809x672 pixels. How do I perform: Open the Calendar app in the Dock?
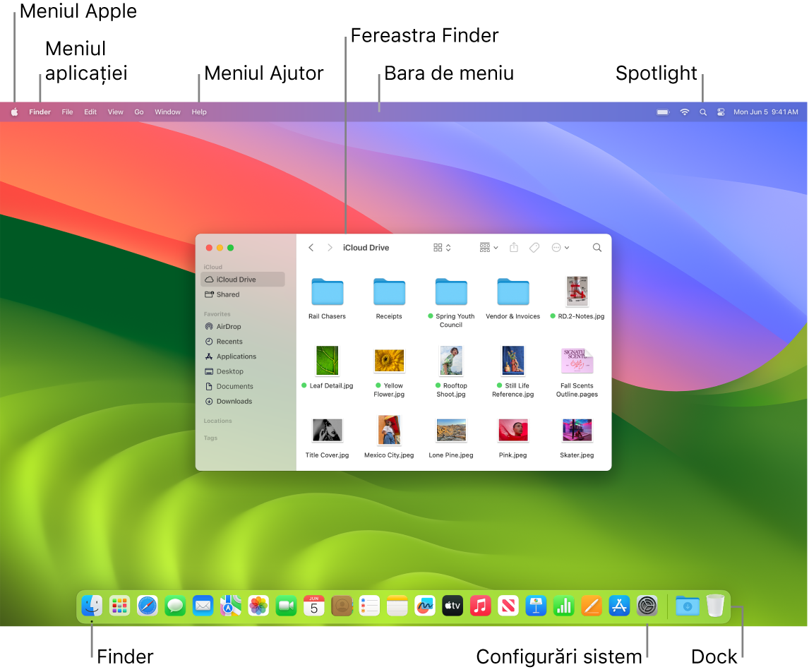pyautogui.click(x=313, y=606)
